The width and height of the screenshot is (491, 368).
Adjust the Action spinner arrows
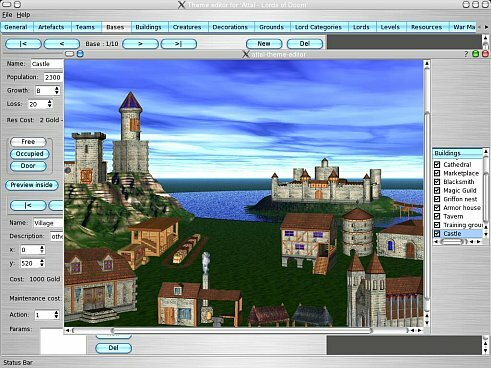pos(56,315)
